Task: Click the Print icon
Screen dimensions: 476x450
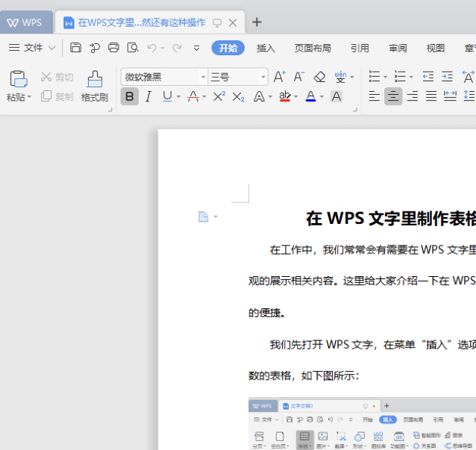Action: (x=113, y=48)
